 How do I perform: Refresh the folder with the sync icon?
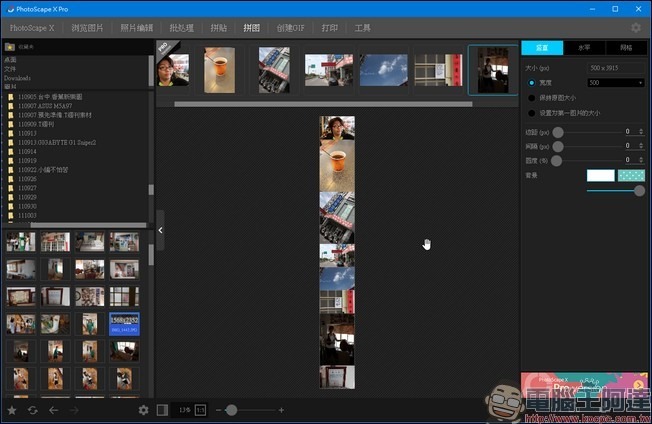click(x=32, y=410)
